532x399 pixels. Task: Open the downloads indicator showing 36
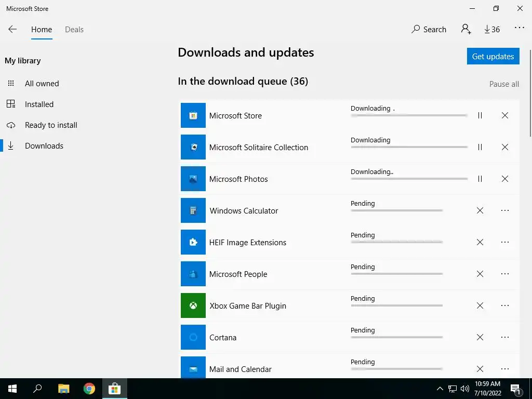492,30
